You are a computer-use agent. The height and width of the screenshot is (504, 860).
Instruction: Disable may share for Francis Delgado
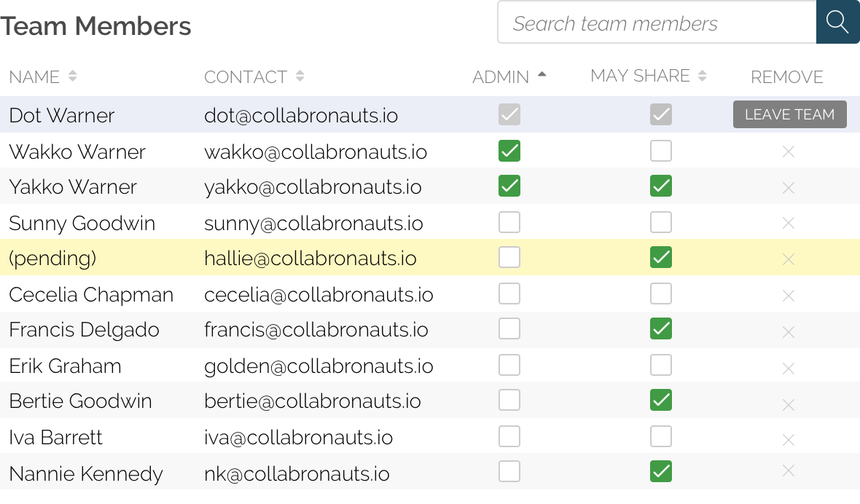pyautogui.click(x=660, y=329)
